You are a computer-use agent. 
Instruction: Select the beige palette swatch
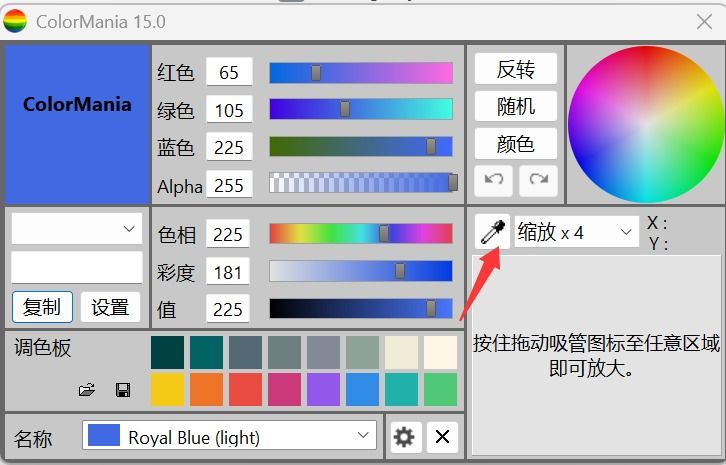pyautogui.click(x=401, y=352)
